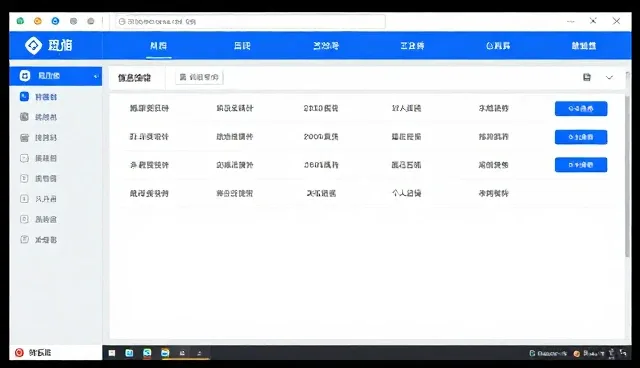This screenshot has height=368, width=640.
Task: Select the sidebar item with solid blue icon
Action: coord(24,96)
